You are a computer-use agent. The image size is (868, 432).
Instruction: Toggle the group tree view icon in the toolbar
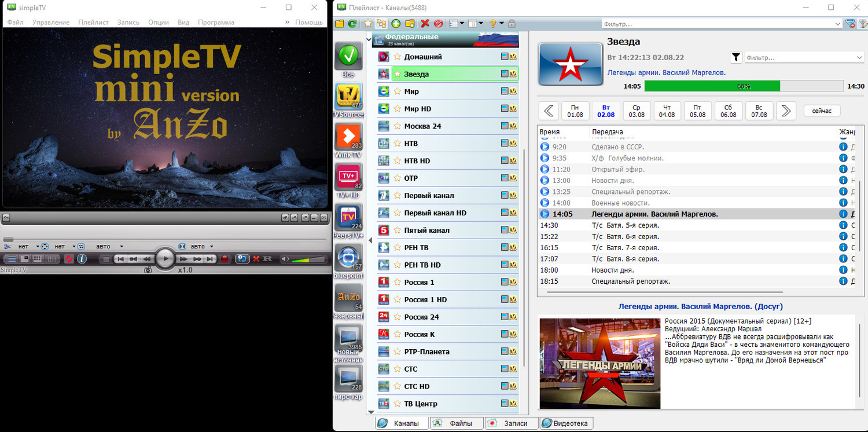[x=381, y=24]
